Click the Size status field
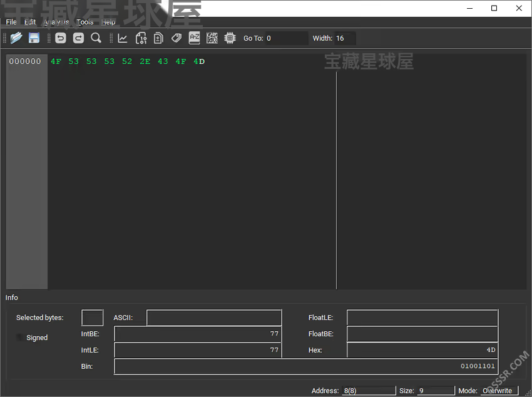The image size is (532, 397). (436, 391)
